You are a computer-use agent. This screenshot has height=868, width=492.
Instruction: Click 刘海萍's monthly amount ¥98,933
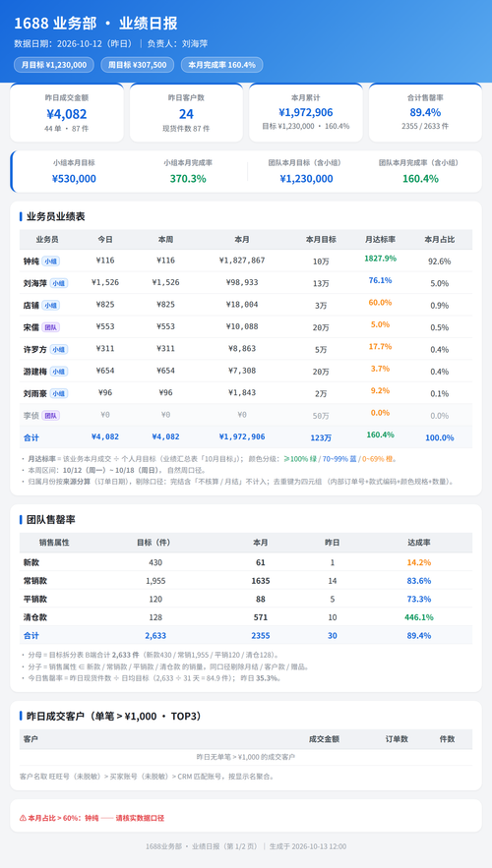coord(242,283)
